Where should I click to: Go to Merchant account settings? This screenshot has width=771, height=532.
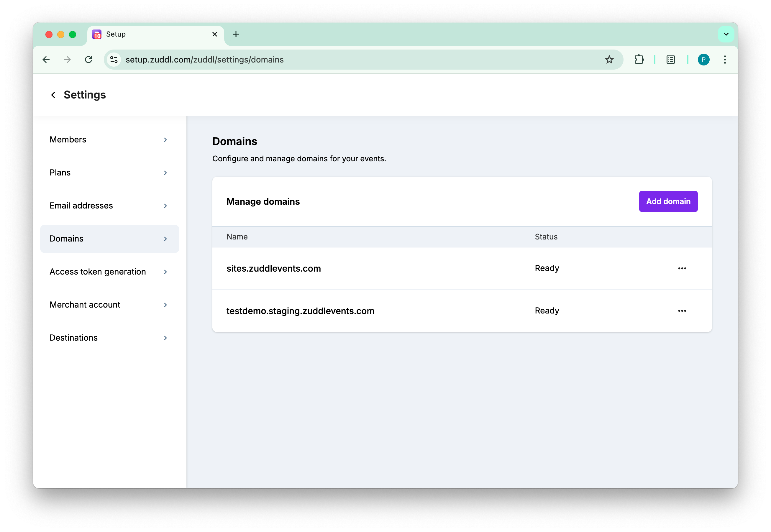85,305
